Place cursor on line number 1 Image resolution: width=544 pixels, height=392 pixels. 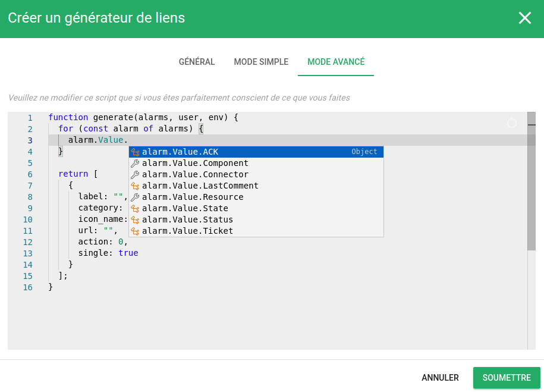coord(30,118)
